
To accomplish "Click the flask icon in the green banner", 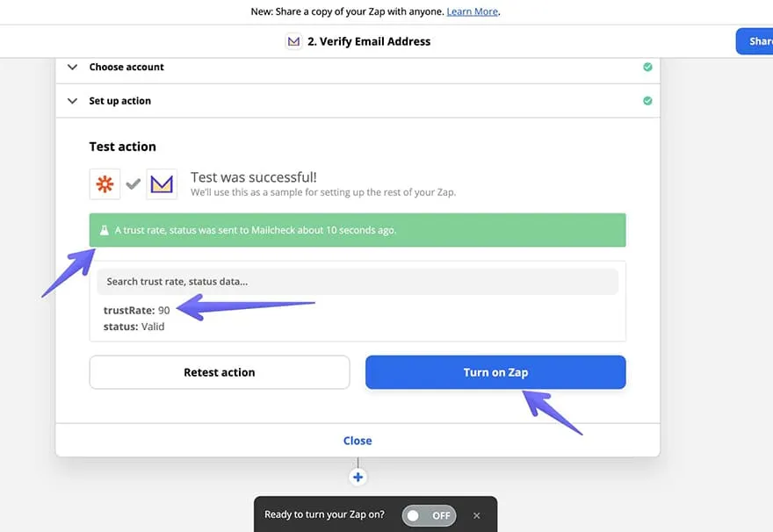I will click(x=104, y=230).
